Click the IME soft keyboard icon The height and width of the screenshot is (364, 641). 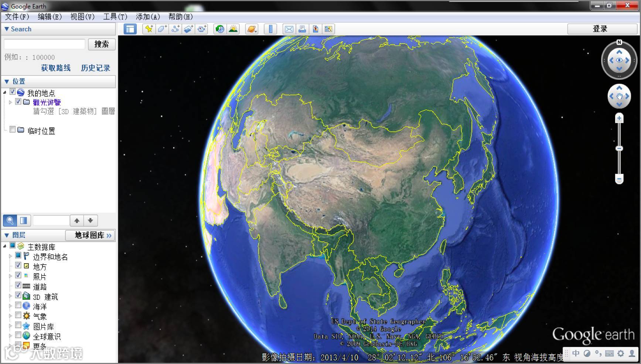(610, 353)
